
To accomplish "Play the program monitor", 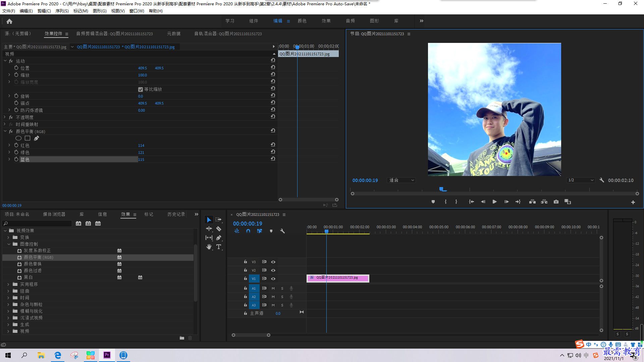I will pos(494,202).
